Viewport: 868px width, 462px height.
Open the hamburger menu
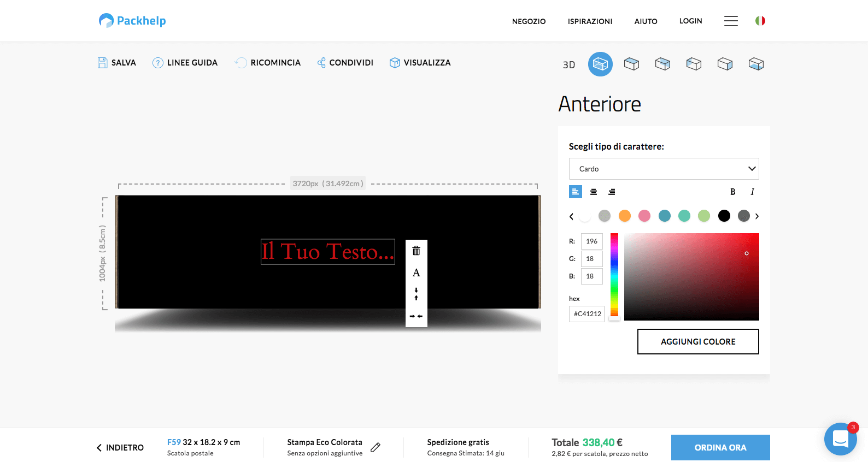pyautogui.click(x=731, y=21)
